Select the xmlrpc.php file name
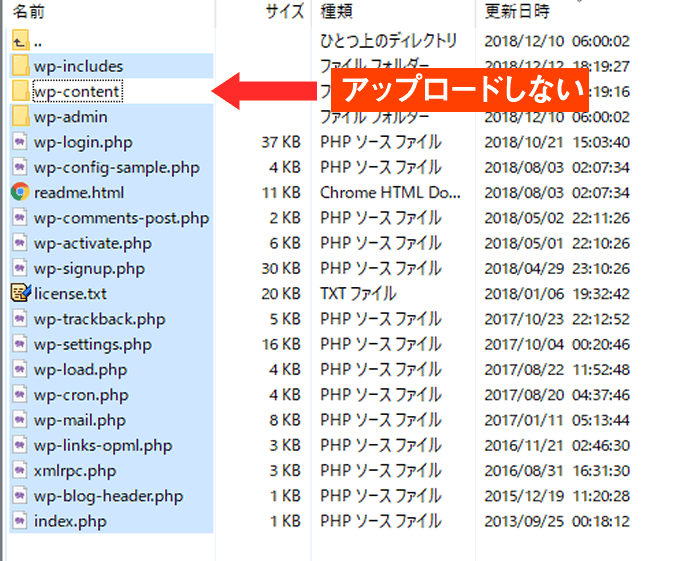Screen dimensions: 673x561 75,470
